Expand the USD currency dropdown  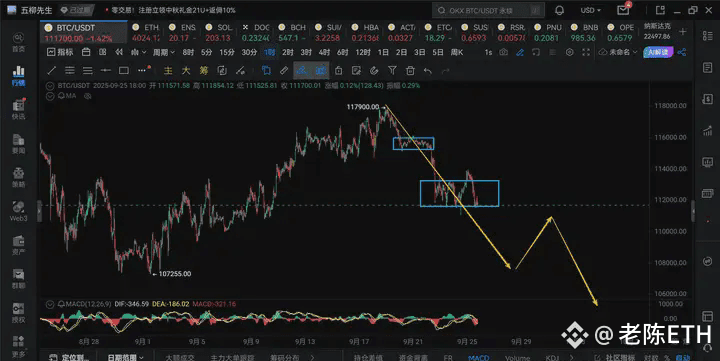click(x=591, y=10)
